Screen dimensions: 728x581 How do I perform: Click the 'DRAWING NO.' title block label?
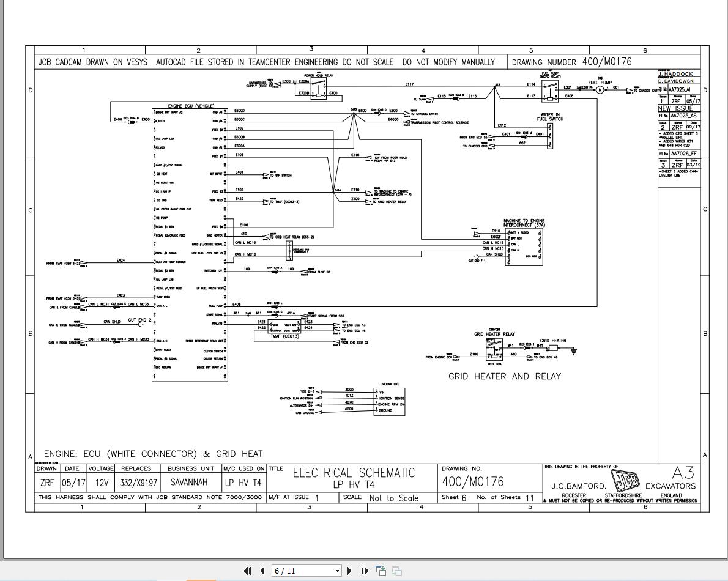point(462,468)
